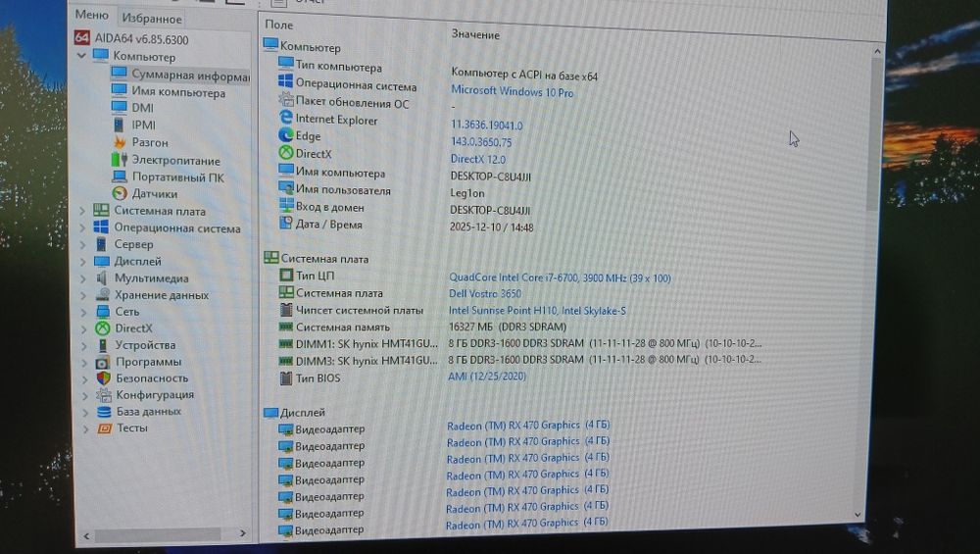Select the DIMM3: SK hynix row
This screenshot has width=980, height=554.
pos(520,360)
